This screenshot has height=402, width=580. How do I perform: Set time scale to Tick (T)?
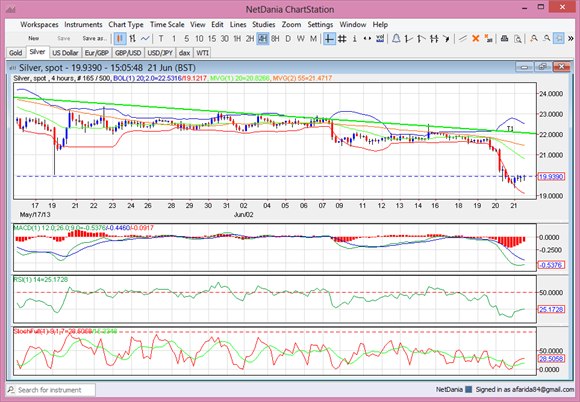tap(161, 38)
